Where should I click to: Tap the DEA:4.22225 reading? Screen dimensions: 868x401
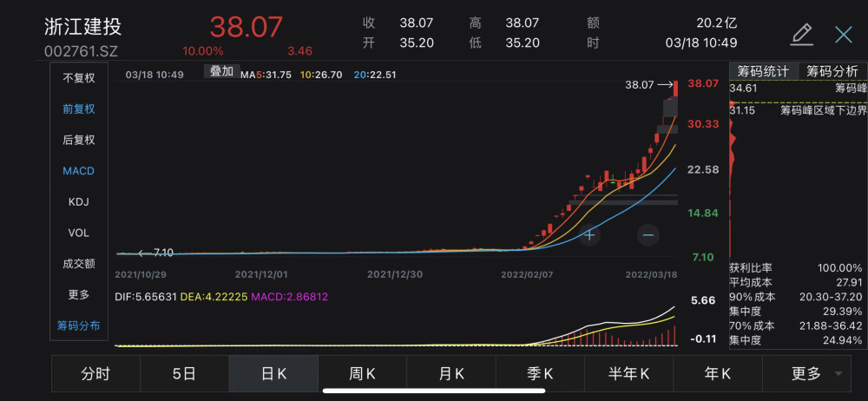click(214, 297)
